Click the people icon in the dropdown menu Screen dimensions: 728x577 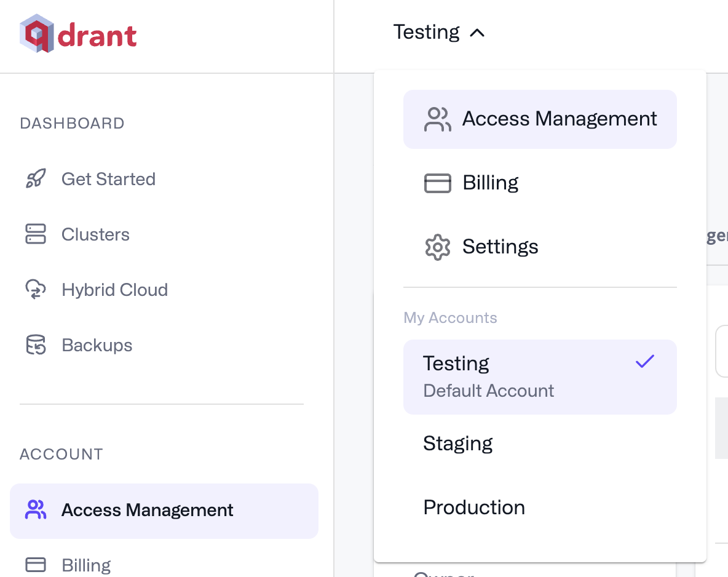tap(438, 119)
